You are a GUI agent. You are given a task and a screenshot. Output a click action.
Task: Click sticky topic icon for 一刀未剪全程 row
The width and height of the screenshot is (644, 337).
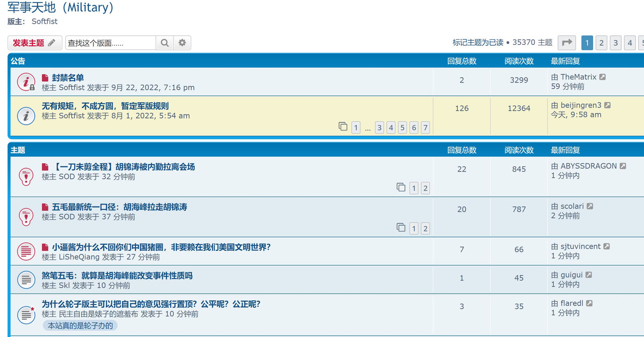pyautogui.click(x=26, y=177)
